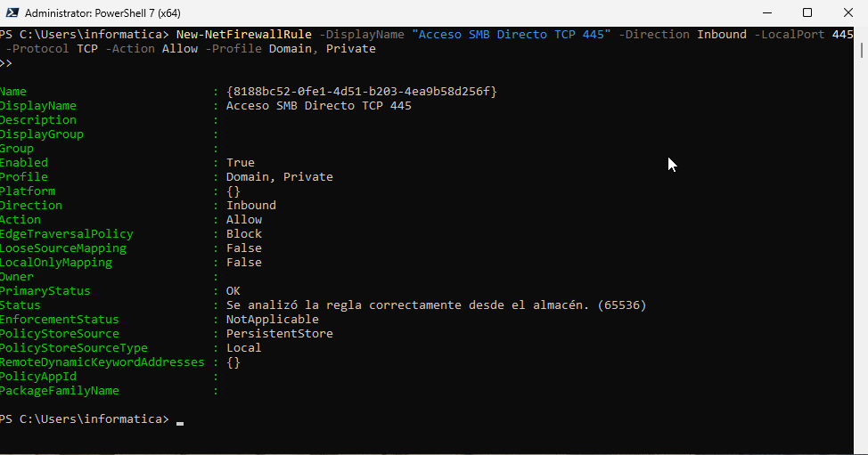Click the PrimaryStatus value OK
The height and width of the screenshot is (455, 868).
click(x=233, y=291)
